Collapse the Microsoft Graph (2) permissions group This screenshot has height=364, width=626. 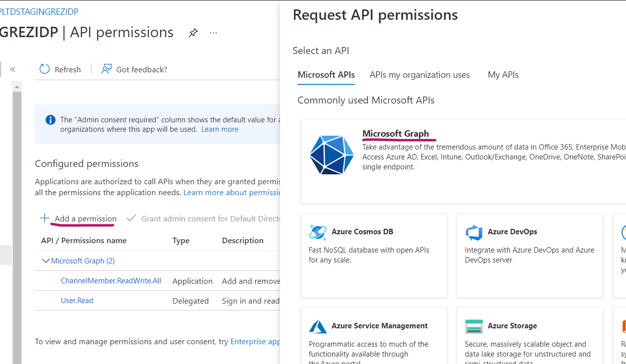(46, 260)
